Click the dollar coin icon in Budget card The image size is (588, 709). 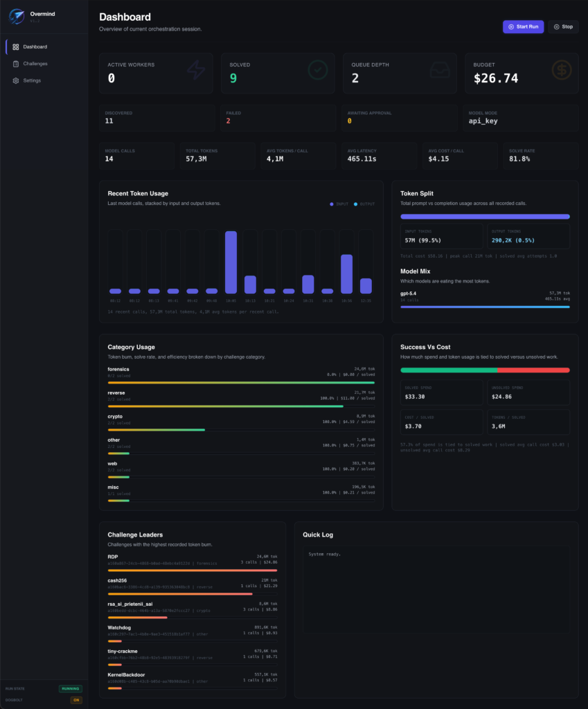coord(562,70)
